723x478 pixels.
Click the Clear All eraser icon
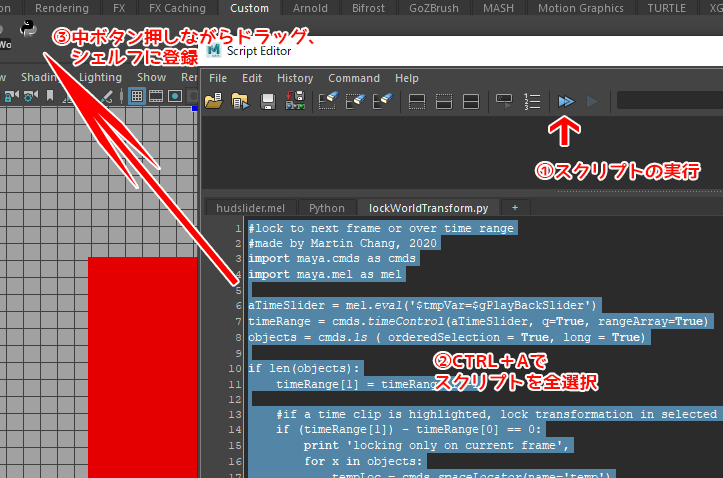tap(382, 101)
